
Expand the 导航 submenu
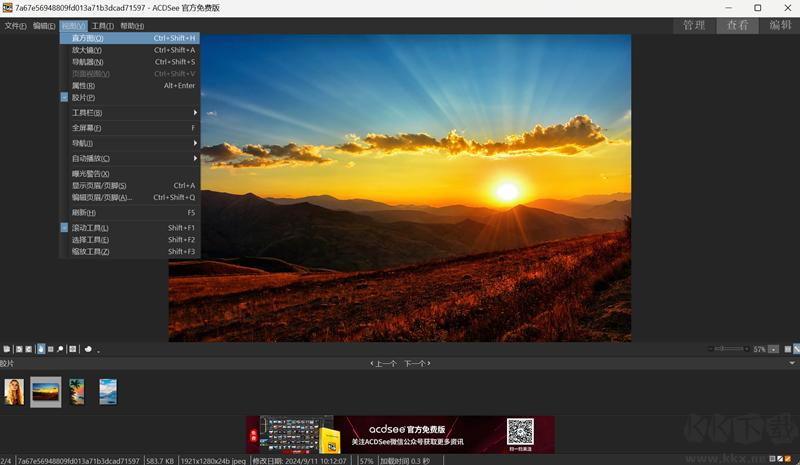click(130, 143)
